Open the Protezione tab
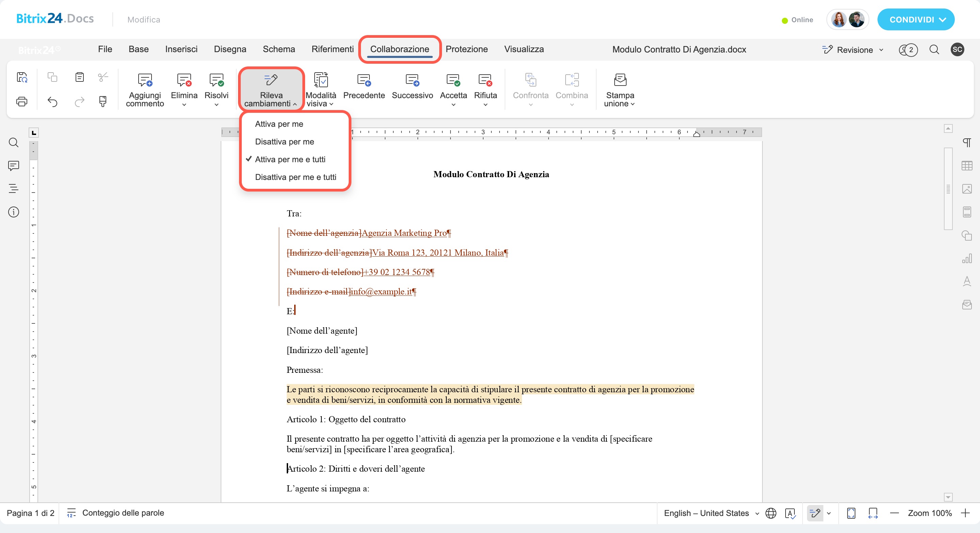 point(467,49)
